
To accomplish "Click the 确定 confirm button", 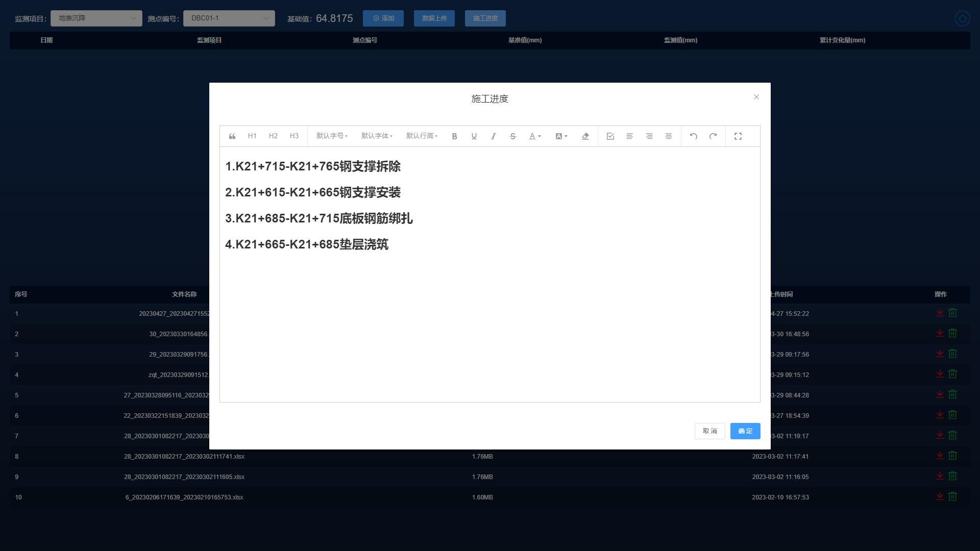I will click(745, 431).
